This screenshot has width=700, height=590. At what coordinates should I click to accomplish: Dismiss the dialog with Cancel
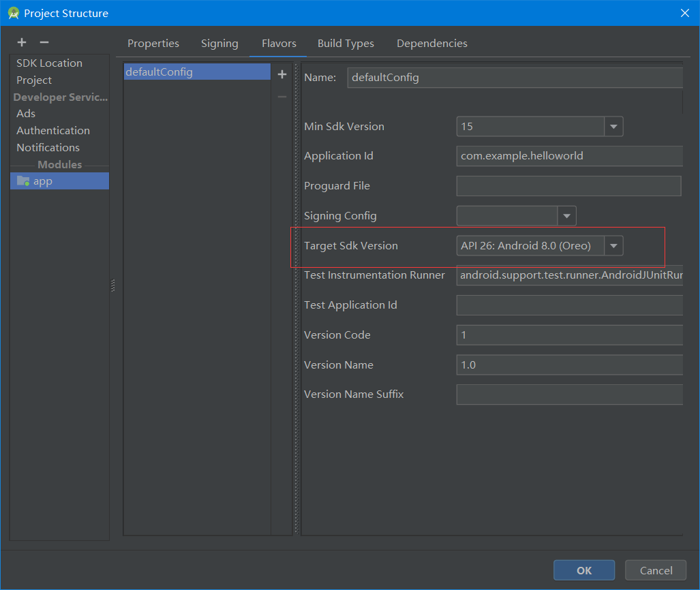tap(655, 570)
